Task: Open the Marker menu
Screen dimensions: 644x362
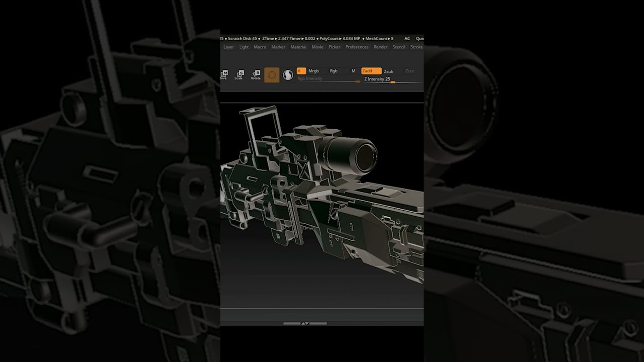Action: (x=278, y=47)
